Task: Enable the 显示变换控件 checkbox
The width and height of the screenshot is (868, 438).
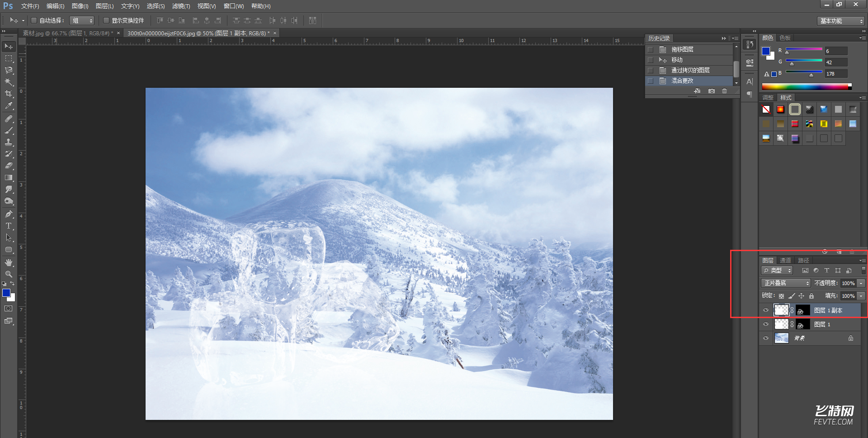Action: tap(106, 20)
